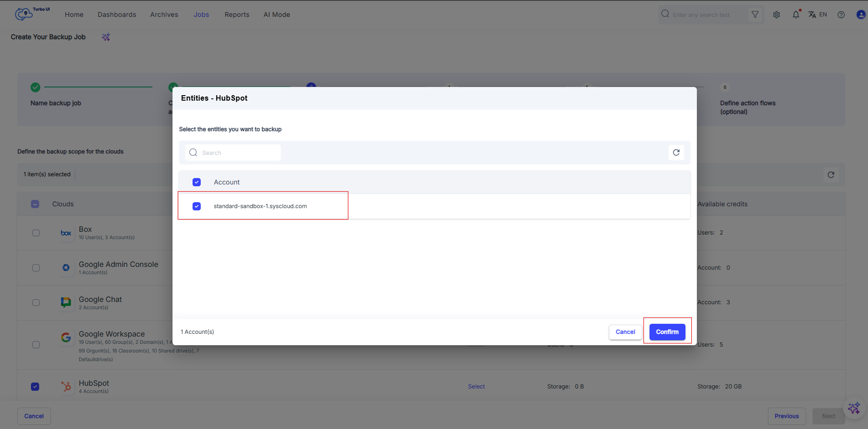The height and width of the screenshot is (429, 868).
Task: Click the Google Admin Console logo
Action: pos(66,268)
